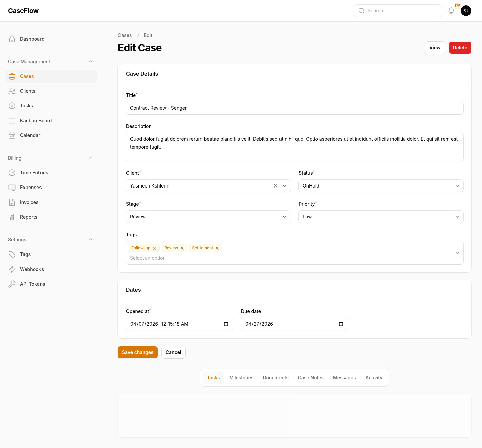This screenshot has height=448, width=482.
Task: Clear the selected client Yasmeen Kshlerin
Action: tap(275, 186)
